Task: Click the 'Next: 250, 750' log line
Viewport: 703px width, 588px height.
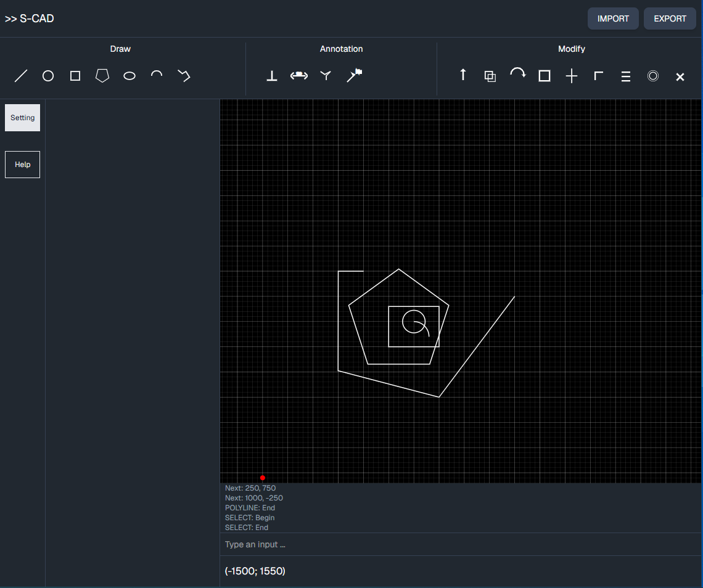Action: point(250,488)
